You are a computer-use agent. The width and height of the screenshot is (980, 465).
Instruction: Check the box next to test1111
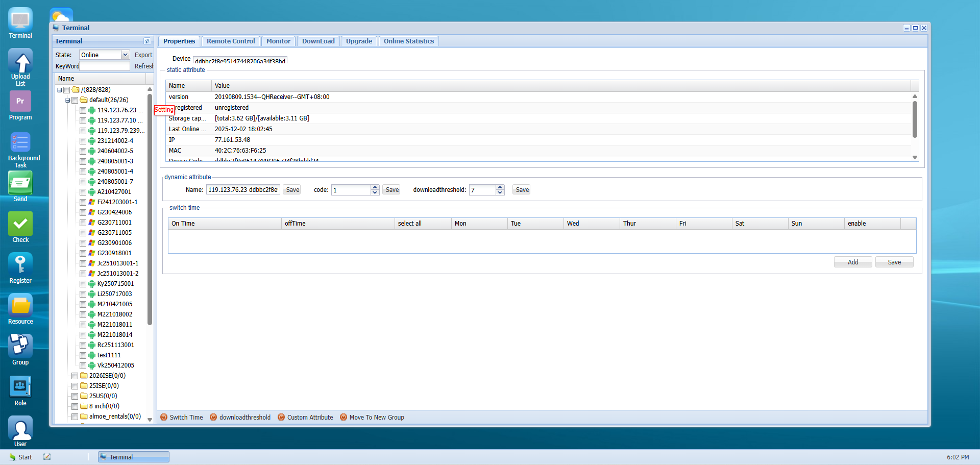click(83, 355)
